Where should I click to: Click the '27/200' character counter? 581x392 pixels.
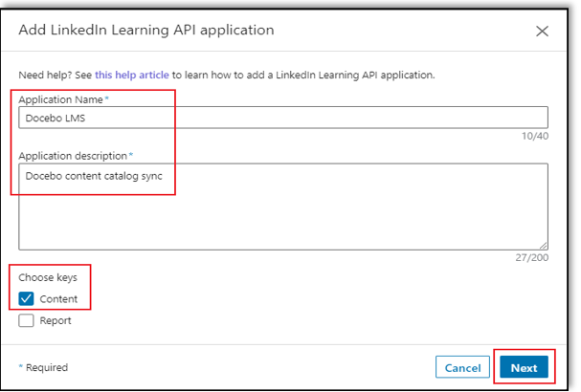coord(532,257)
